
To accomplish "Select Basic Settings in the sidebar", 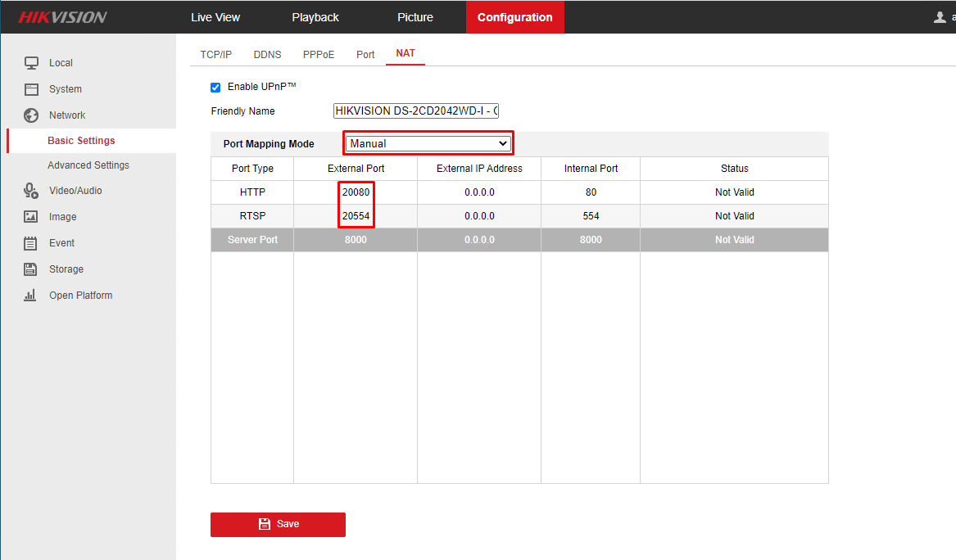I will coord(81,140).
